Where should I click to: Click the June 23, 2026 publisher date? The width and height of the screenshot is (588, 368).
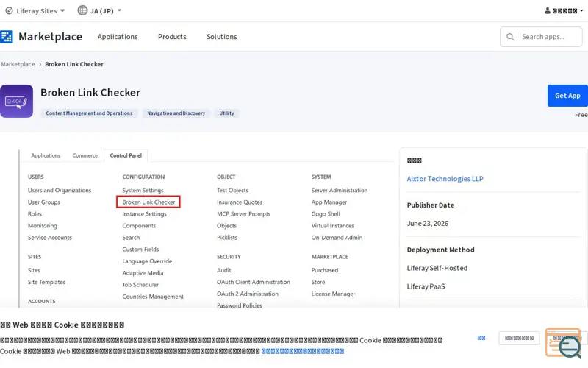coord(428,224)
